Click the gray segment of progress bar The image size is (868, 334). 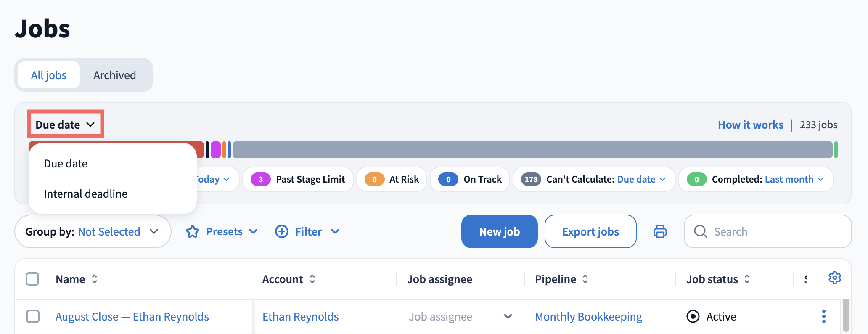click(532, 150)
